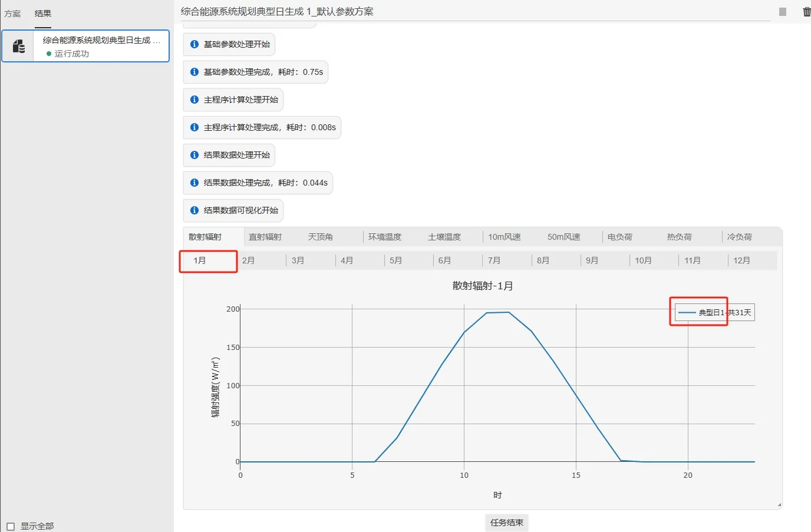Click the 运行成功 status text
The height and width of the screenshot is (532, 811).
click(72, 54)
